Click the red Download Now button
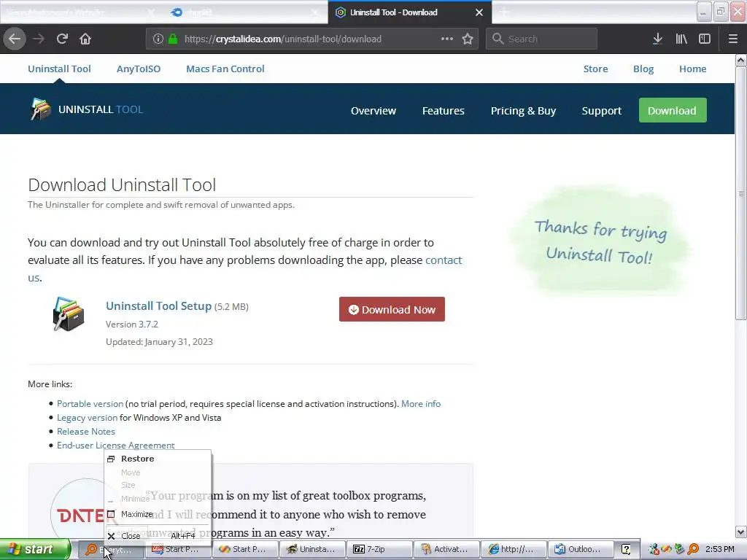 (392, 309)
